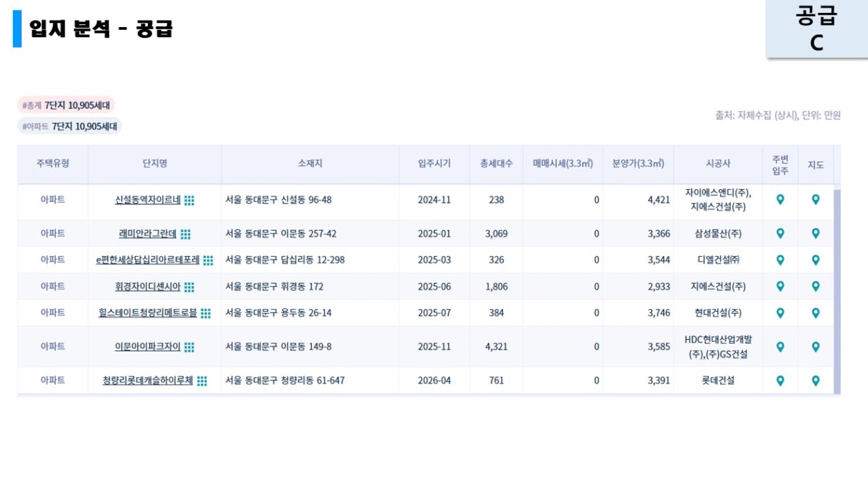The height and width of the screenshot is (488, 868).
Task: Sort by 단지명 column header
Action: 155,163
